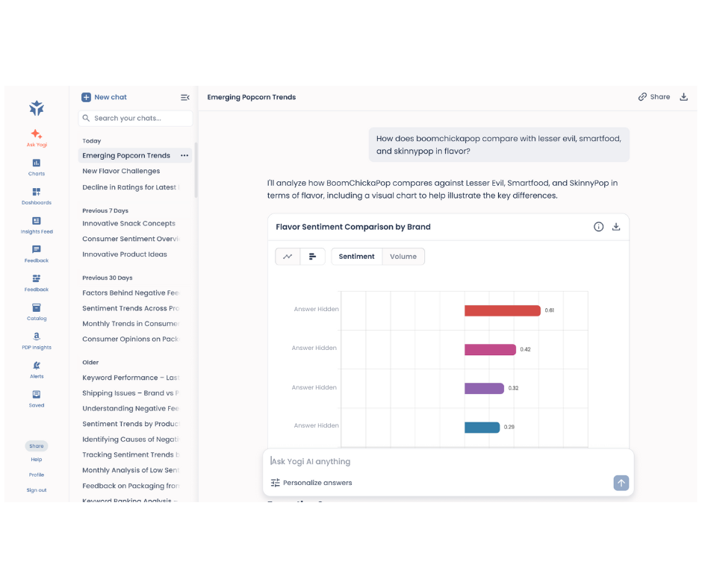Click chat list scrollbar

pyautogui.click(x=196, y=170)
